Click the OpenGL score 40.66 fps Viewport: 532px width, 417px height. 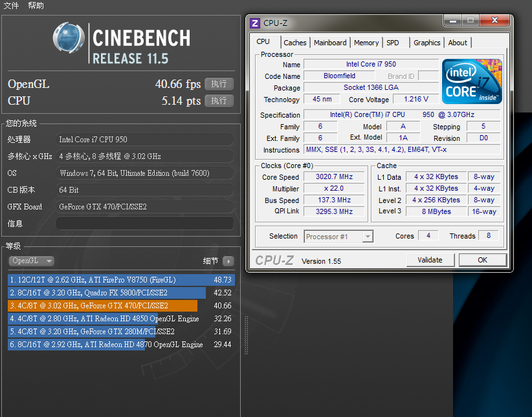(x=178, y=84)
